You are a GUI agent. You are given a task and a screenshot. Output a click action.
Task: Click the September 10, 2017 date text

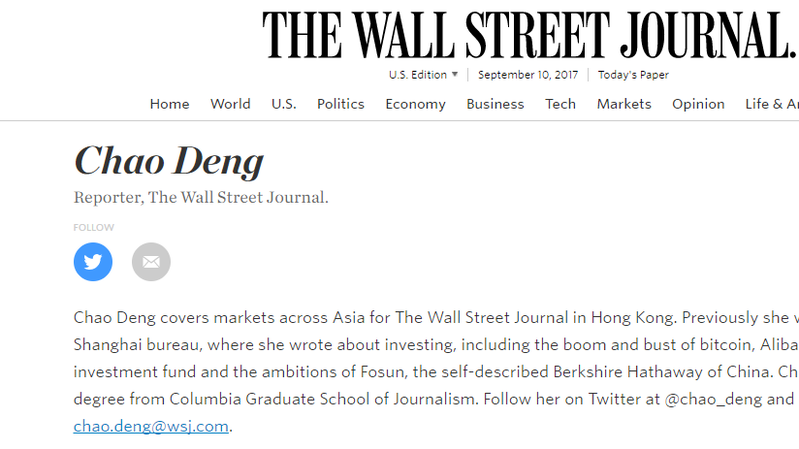point(528,75)
